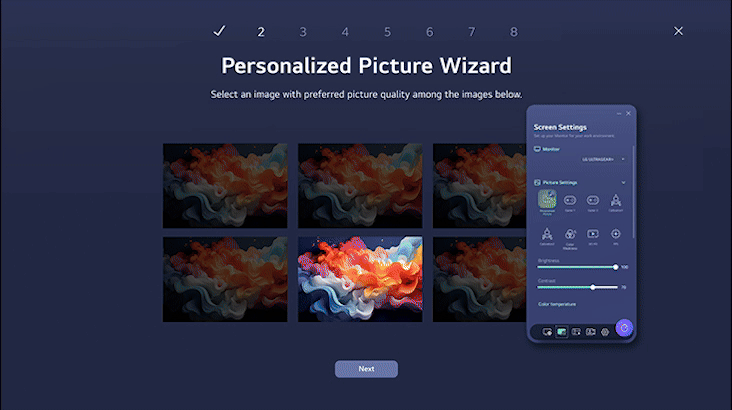The height and width of the screenshot is (410, 732).
Task: Click the Contrast slider handle
Action: click(x=593, y=287)
